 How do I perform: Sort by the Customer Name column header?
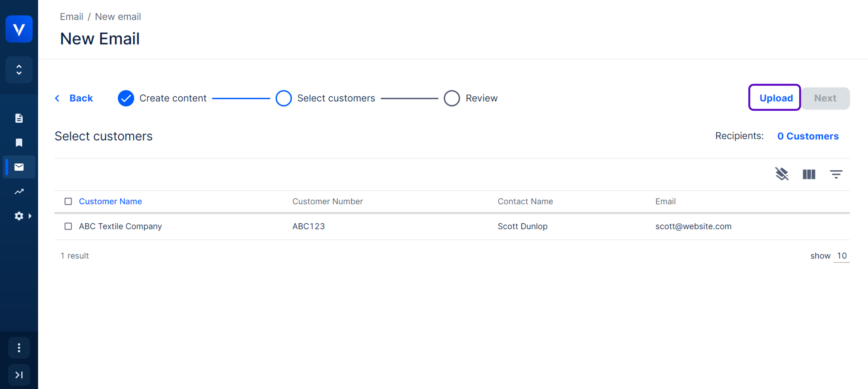(110, 201)
